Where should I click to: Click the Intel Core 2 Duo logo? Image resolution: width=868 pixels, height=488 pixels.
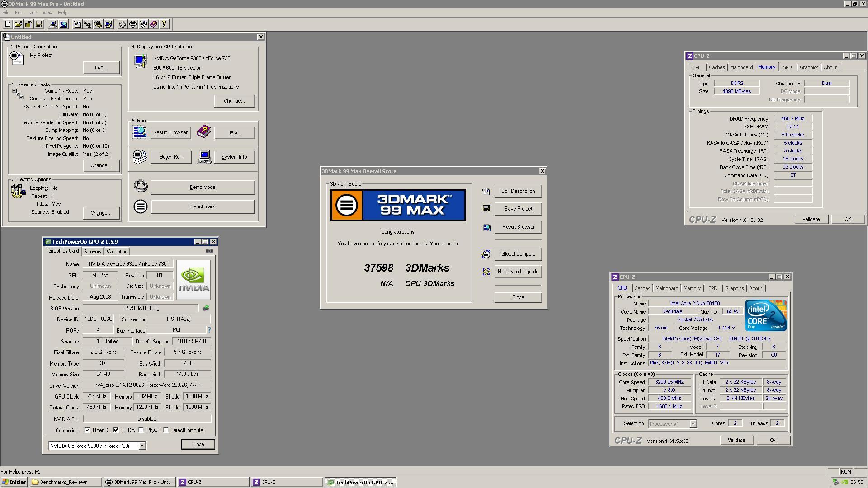pos(766,315)
